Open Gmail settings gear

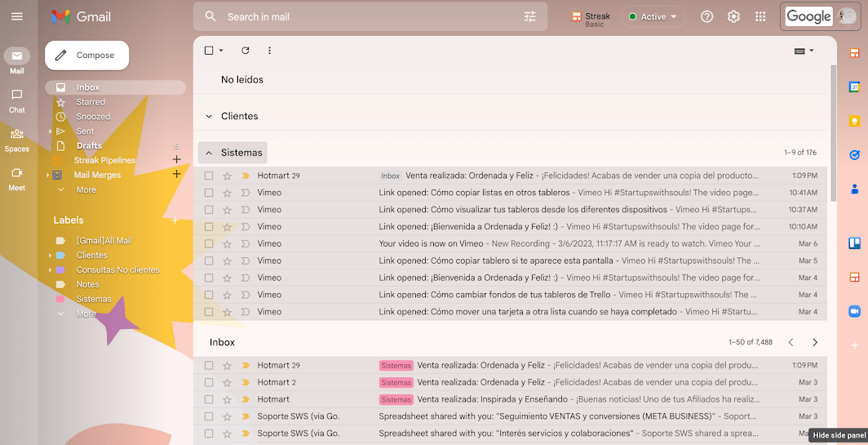pos(733,16)
